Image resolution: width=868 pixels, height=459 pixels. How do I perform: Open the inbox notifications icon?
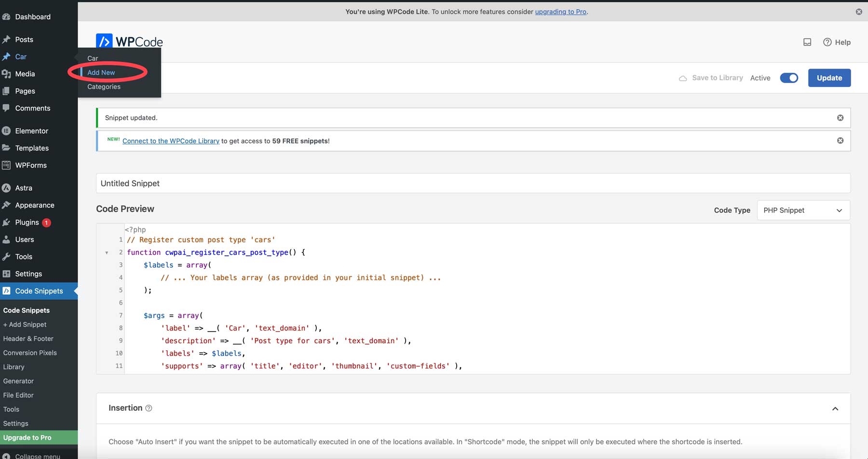(807, 42)
